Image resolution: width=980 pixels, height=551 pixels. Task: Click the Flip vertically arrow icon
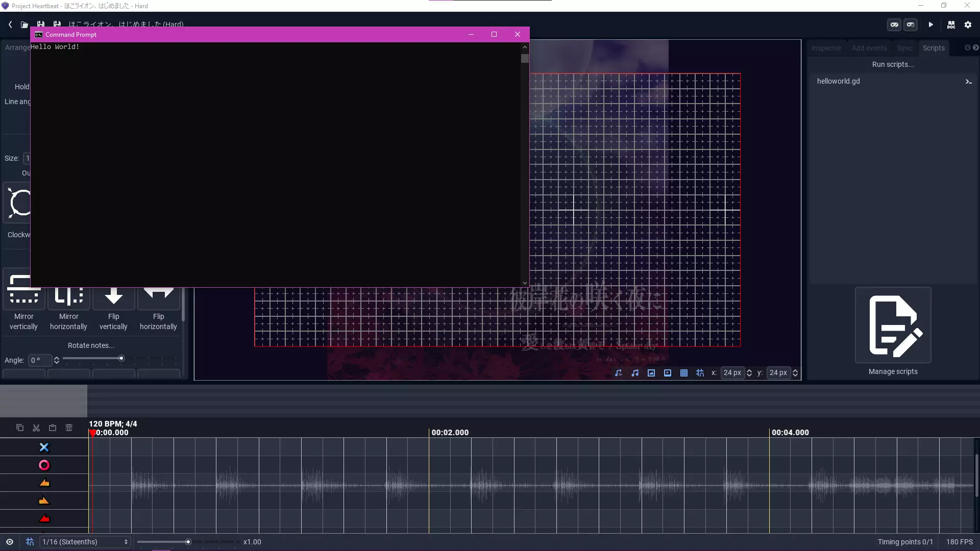[114, 296]
